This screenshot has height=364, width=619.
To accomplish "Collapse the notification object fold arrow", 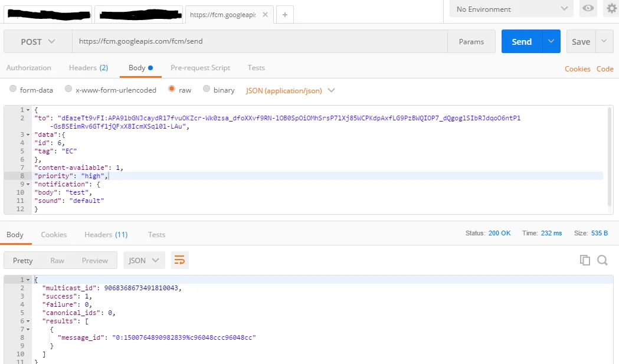I will pos(28,184).
